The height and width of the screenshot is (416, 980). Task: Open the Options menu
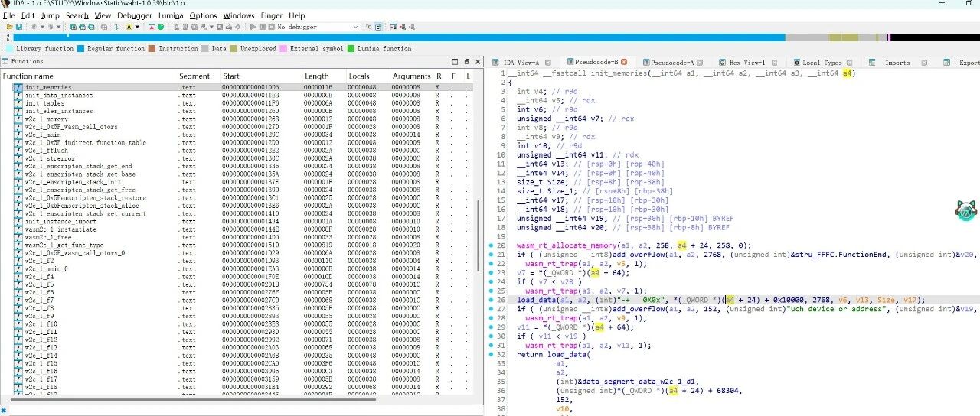203,15
